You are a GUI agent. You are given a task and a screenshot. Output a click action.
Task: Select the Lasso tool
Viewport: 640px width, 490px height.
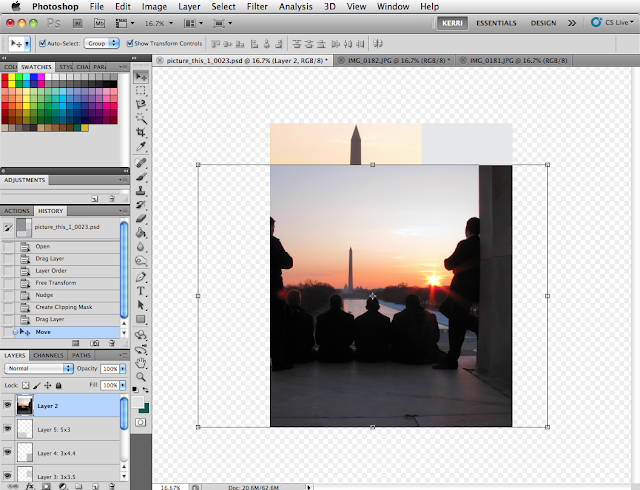pyautogui.click(x=141, y=104)
